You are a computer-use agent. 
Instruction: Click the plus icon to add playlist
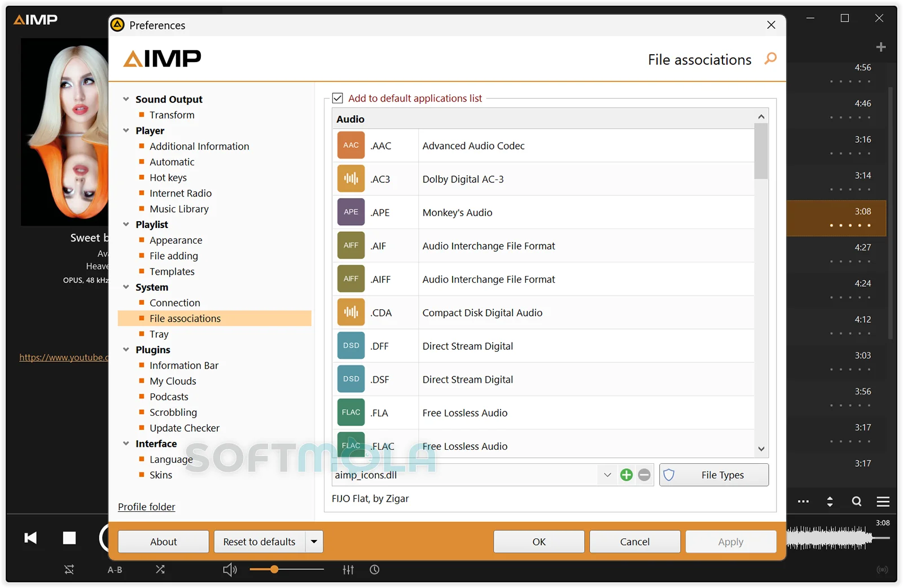click(x=881, y=47)
